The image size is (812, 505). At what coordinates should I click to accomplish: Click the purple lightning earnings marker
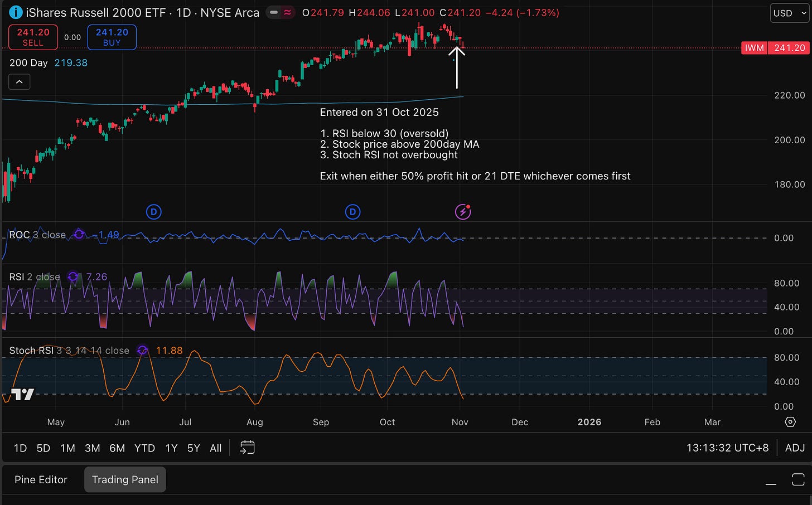tap(463, 212)
